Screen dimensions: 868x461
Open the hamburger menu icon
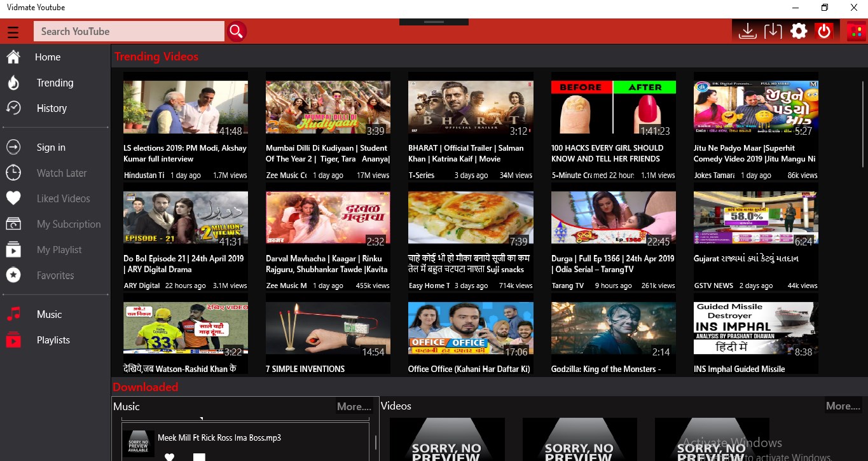13,32
